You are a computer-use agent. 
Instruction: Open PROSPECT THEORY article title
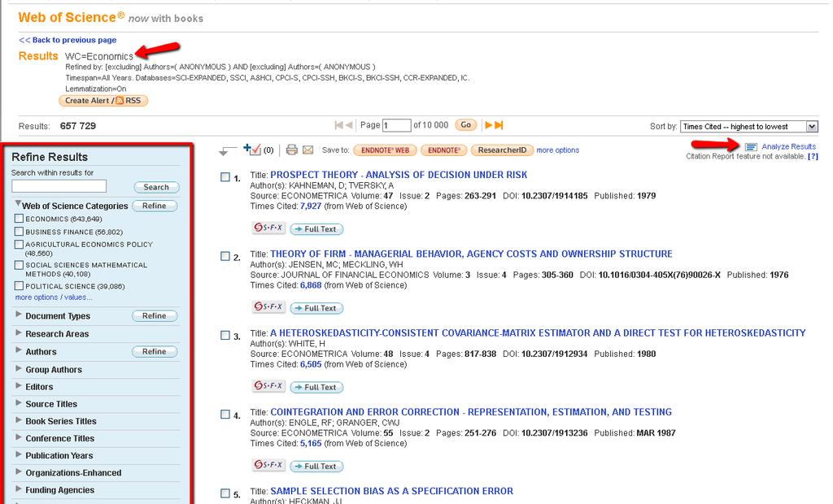pos(399,175)
